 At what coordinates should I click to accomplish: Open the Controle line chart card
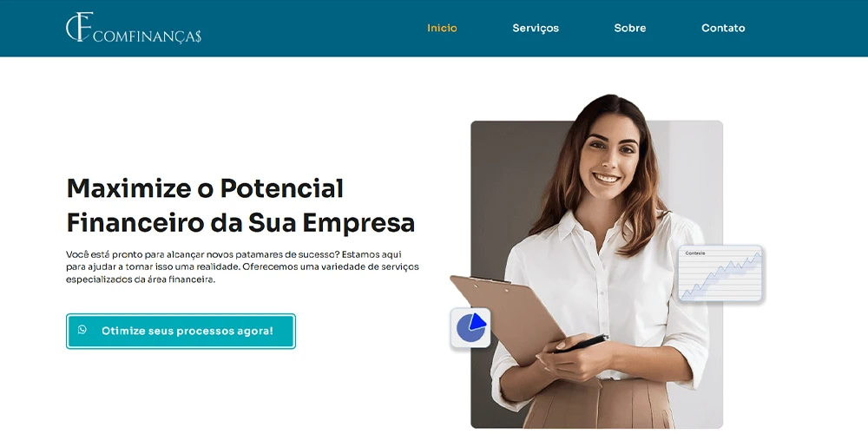[720, 273]
